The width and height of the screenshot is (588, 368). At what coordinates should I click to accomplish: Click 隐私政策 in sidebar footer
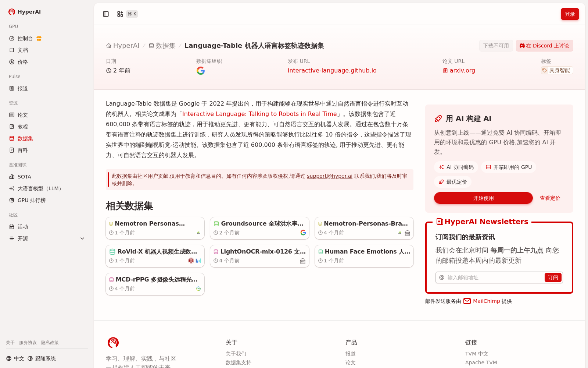50,343
